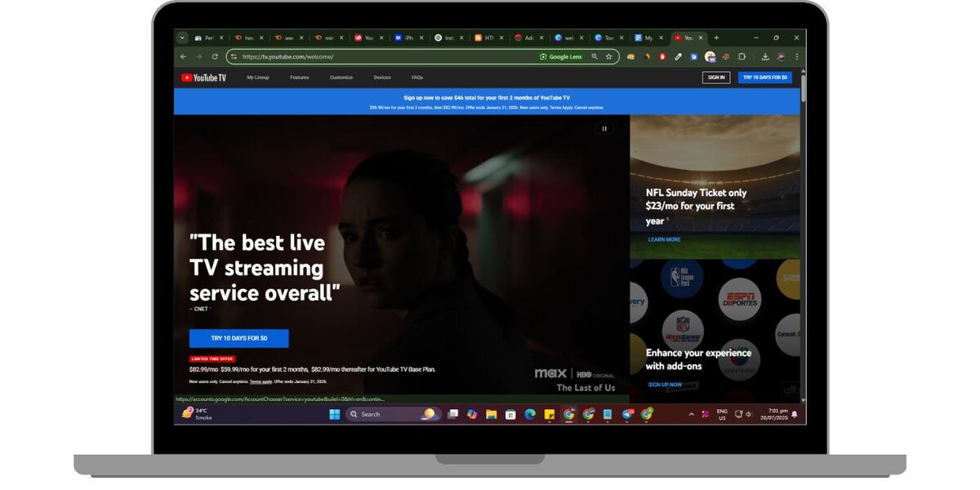Go back to the previous page
The image size is (980, 490).
pos(183,57)
